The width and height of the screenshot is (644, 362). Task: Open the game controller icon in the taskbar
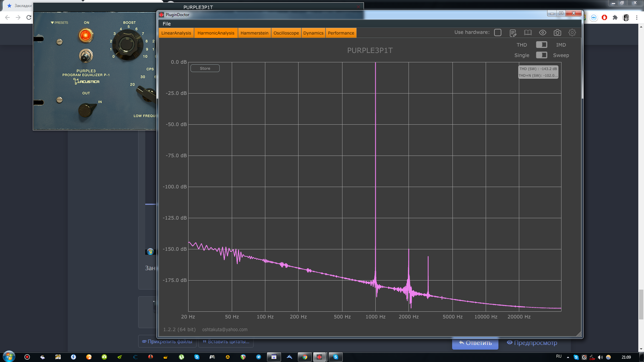(x=212, y=357)
